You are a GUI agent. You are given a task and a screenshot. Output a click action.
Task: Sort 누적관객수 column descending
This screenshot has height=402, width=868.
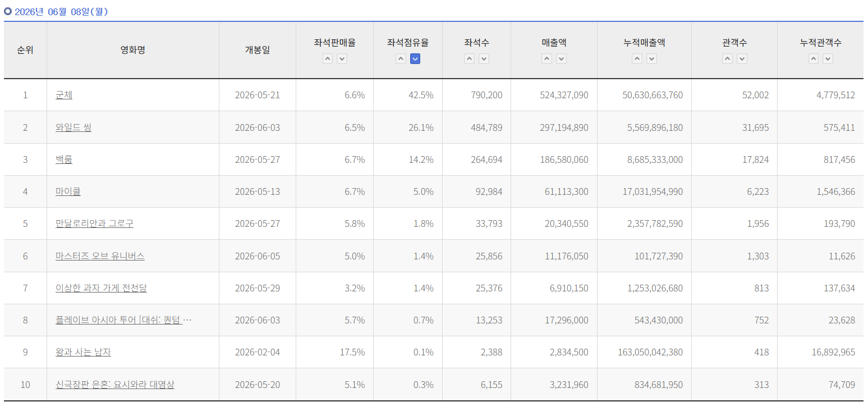click(828, 59)
